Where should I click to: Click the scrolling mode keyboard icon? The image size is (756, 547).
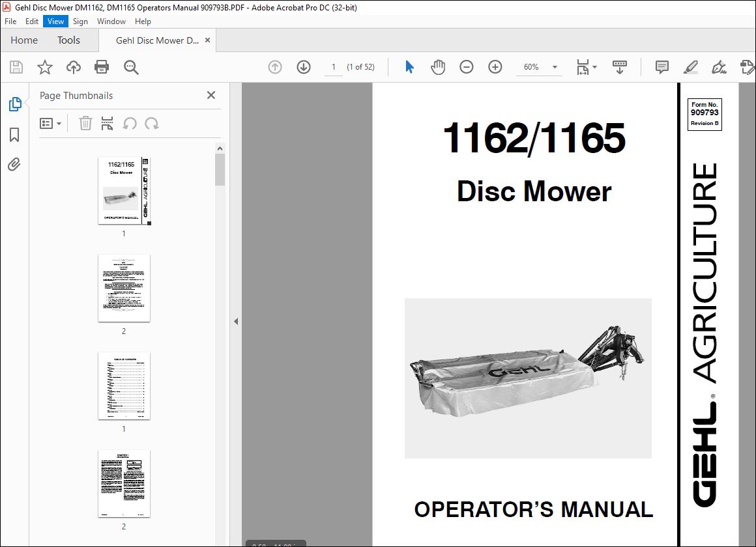(620, 67)
